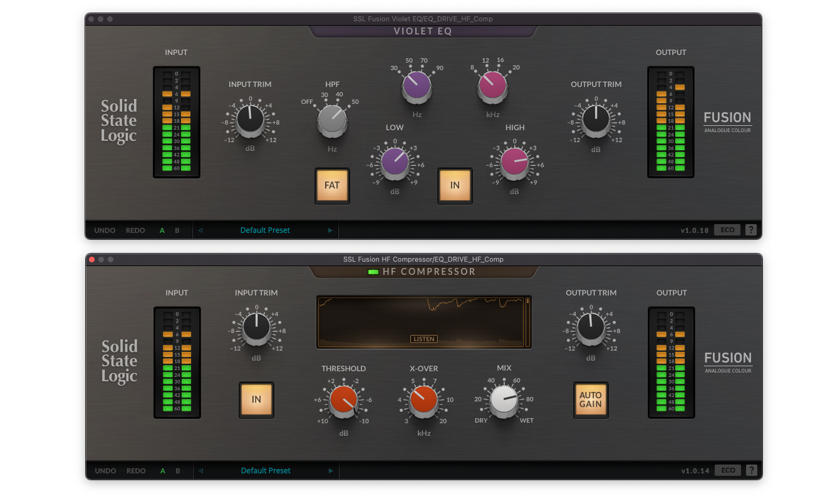Click the help question mark in HF Compressor

point(751,471)
